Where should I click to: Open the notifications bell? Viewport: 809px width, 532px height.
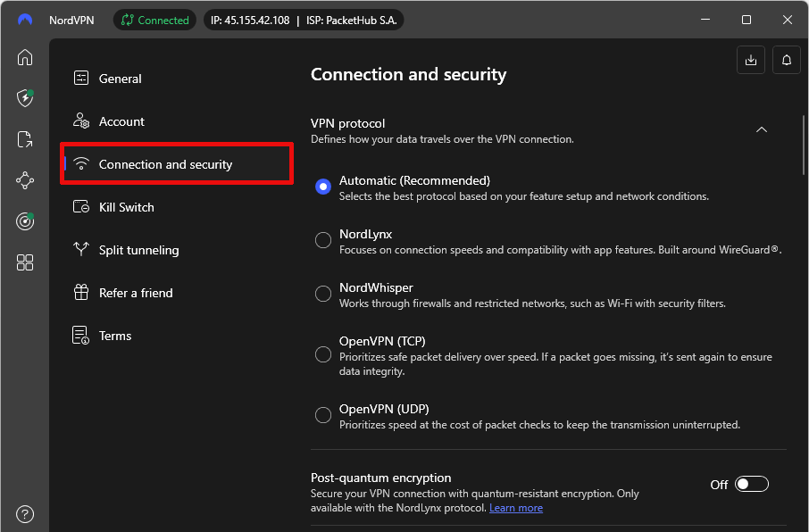click(x=786, y=60)
